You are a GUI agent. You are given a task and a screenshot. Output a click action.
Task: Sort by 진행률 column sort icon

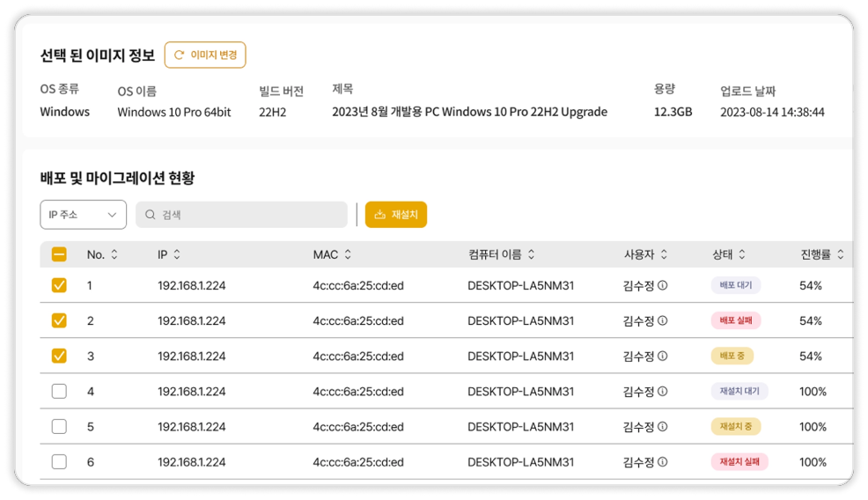click(841, 255)
